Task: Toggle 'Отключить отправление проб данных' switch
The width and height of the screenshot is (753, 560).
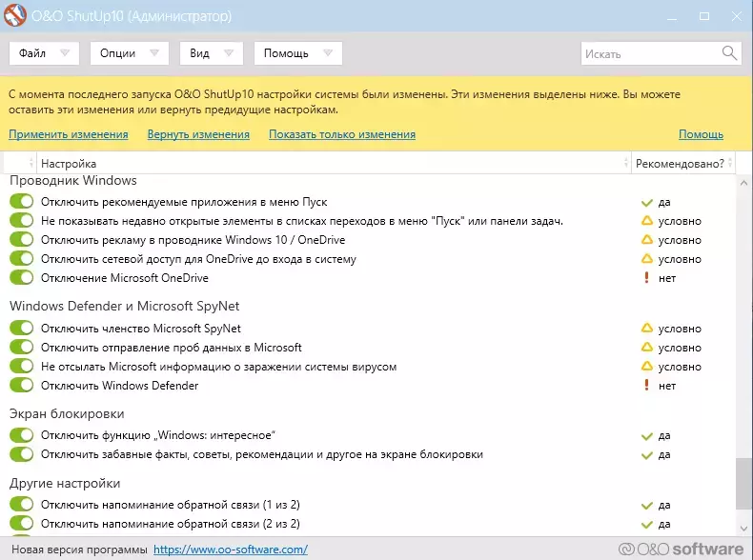Action: [x=21, y=347]
